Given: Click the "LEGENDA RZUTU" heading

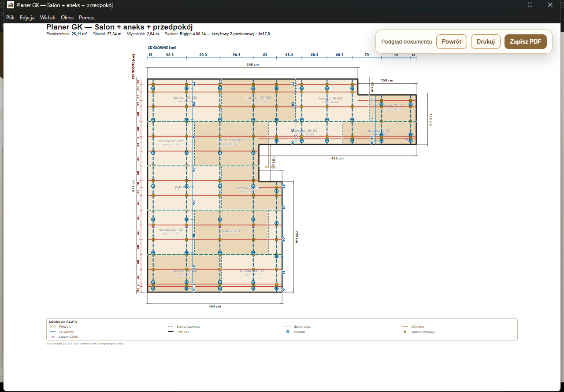Looking at the screenshot, I should click(63, 322).
